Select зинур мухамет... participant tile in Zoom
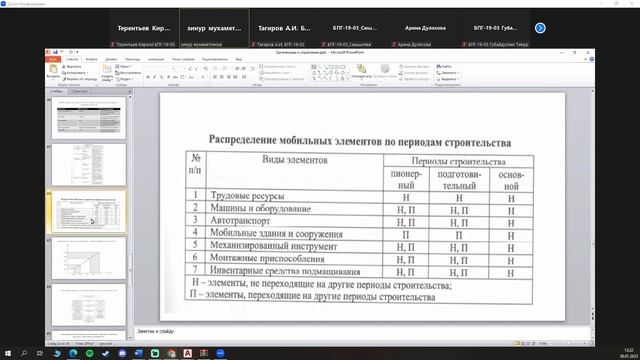 click(214, 28)
